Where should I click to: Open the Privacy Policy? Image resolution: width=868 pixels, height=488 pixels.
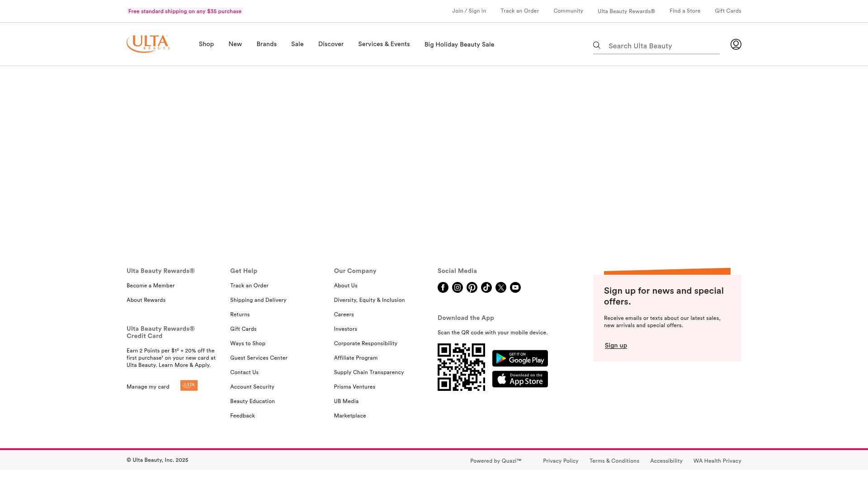click(x=561, y=461)
